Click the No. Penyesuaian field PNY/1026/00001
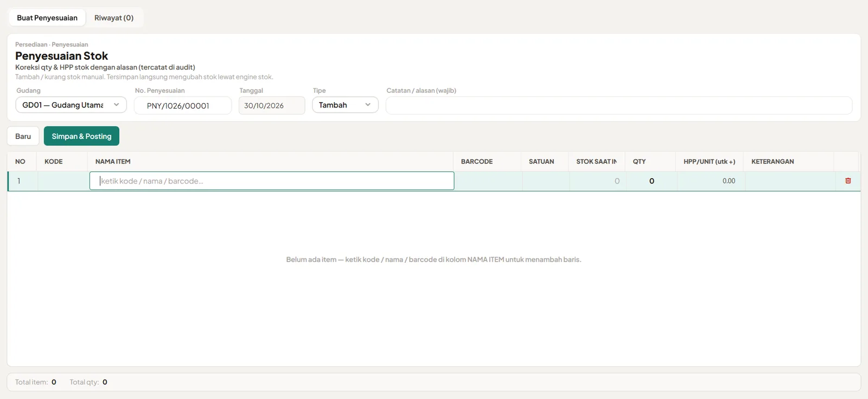This screenshot has width=868, height=399. point(183,105)
